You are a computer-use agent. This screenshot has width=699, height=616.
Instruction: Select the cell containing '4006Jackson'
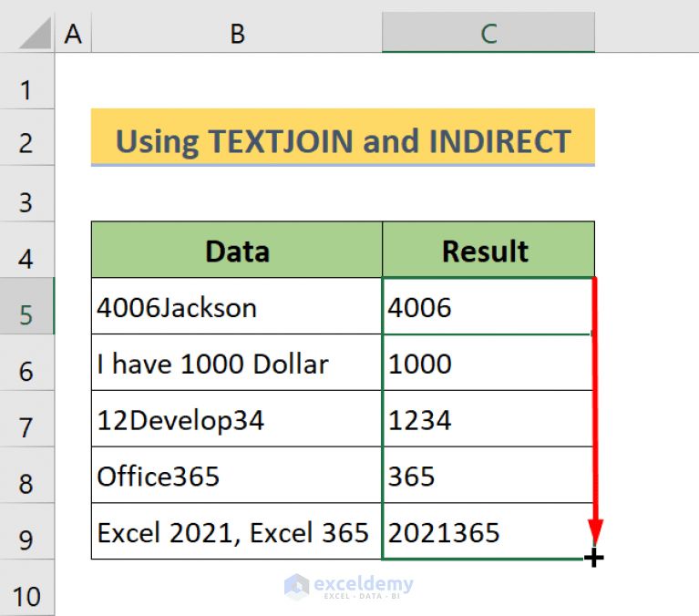[x=237, y=306]
